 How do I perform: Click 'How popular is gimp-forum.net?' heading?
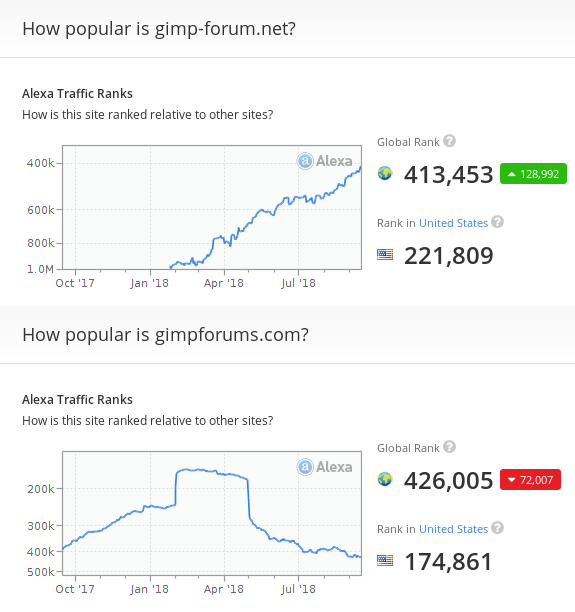pyautogui.click(x=159, y=29)
